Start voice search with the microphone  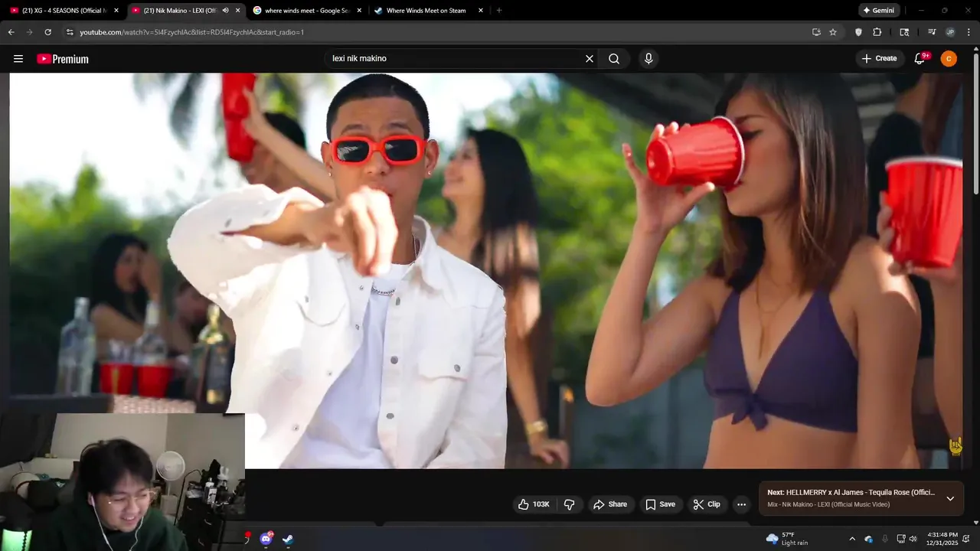point(648,59)
